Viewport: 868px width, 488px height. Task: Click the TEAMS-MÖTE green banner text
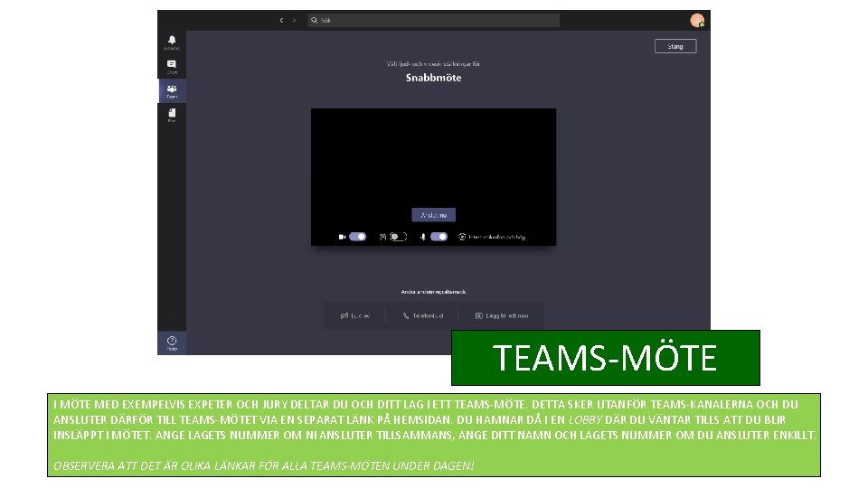click(x=605, y=358)
